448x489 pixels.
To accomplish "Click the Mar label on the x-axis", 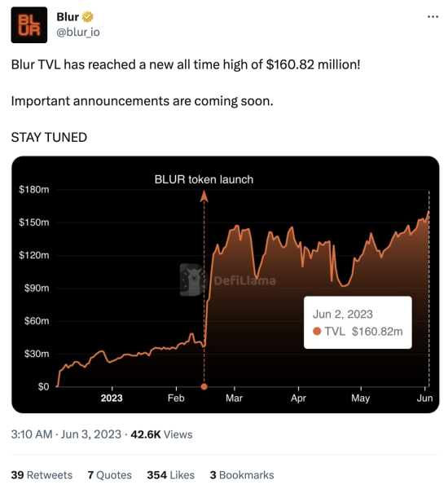I will coord(234,399).
